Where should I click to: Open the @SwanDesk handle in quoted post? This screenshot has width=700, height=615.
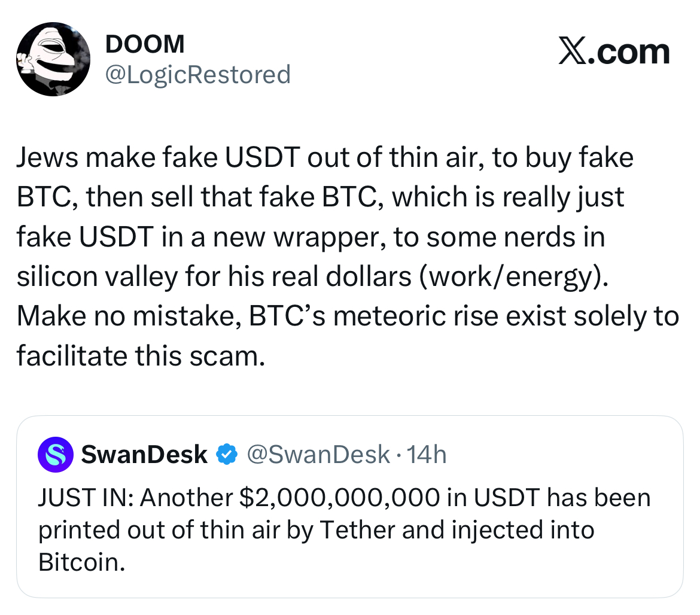[x=319, y=454]
